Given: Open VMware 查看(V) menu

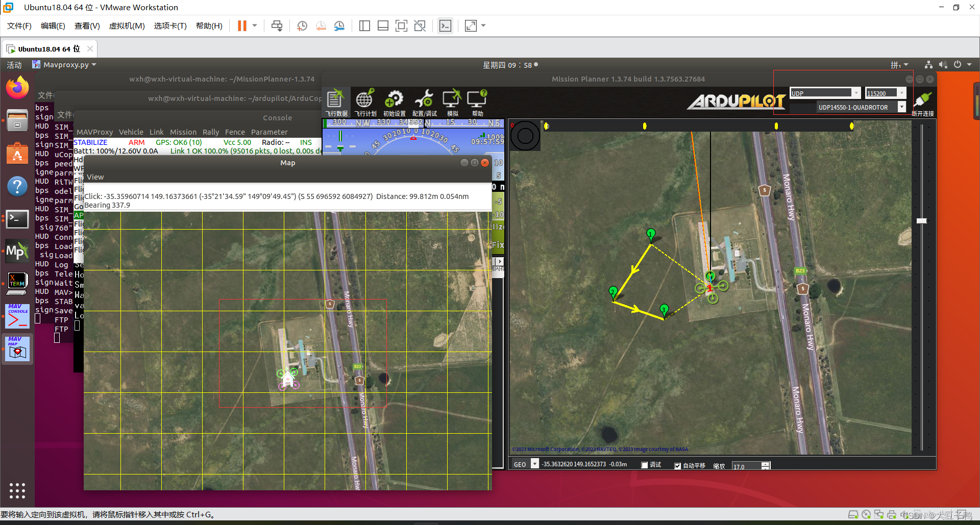Looking at the screenshot, I should (87, 26).
